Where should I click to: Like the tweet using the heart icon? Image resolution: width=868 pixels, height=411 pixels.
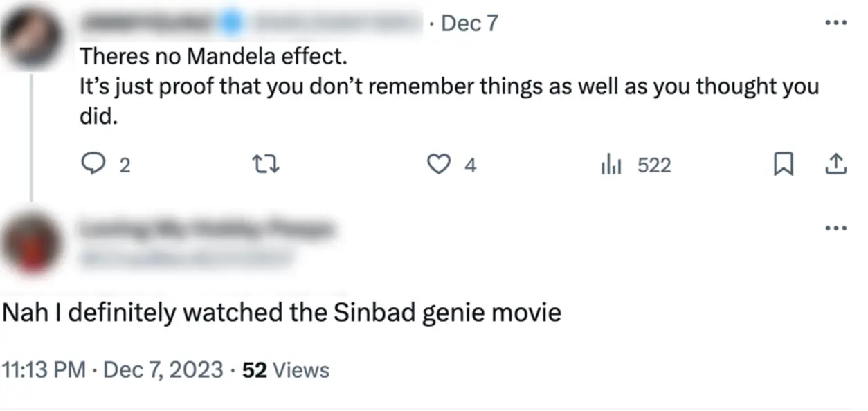437,165
